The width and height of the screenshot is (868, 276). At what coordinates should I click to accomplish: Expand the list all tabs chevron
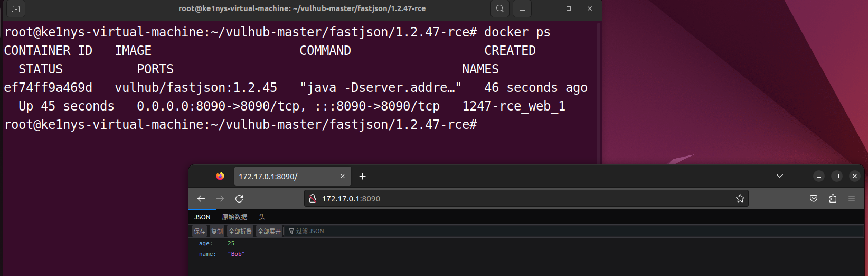click(780, 176)
